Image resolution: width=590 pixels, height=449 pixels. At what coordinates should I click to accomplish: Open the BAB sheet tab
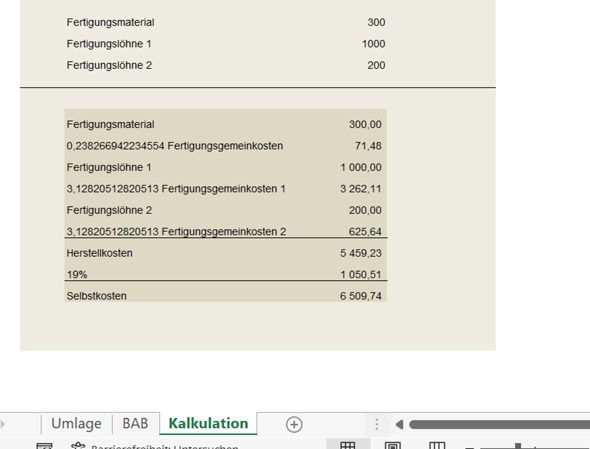pos(135,424)
